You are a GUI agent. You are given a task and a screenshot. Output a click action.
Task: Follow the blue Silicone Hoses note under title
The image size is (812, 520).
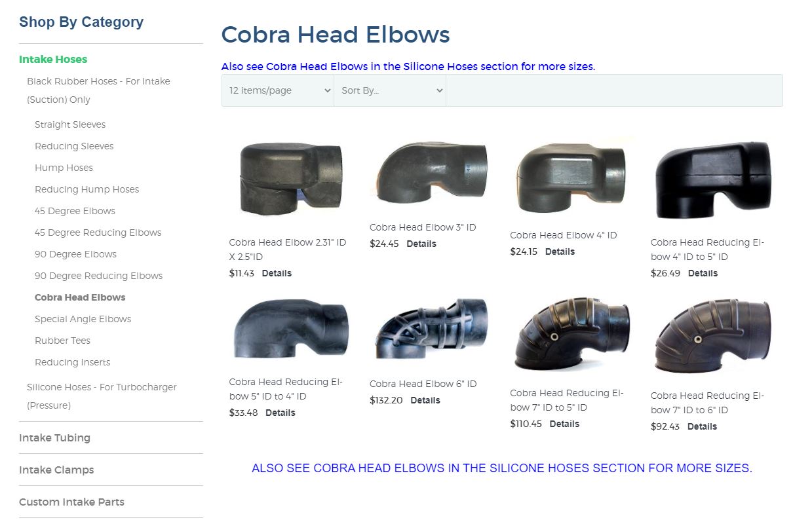pyautogui.click(x=408, y=66)
